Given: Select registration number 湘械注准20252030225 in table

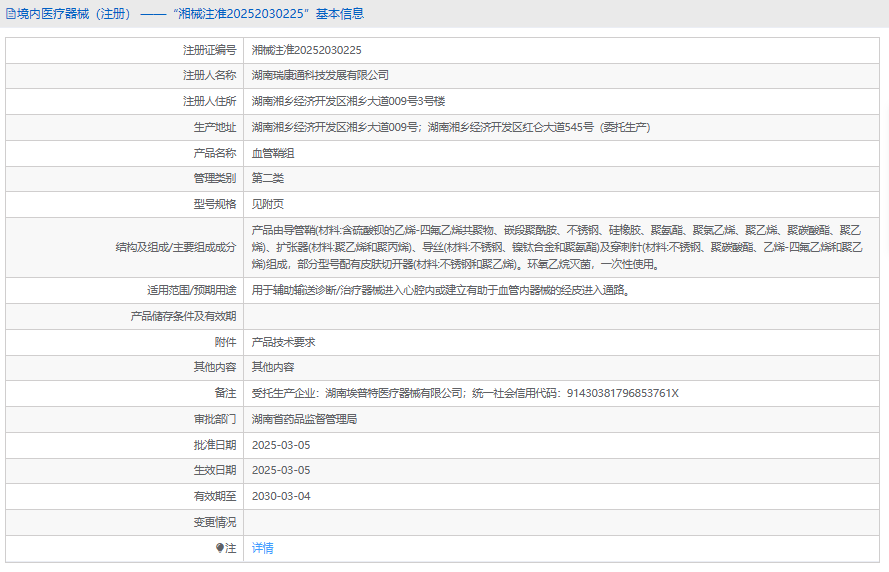Looking at the screenshot, I should click(x=307, y=50).
